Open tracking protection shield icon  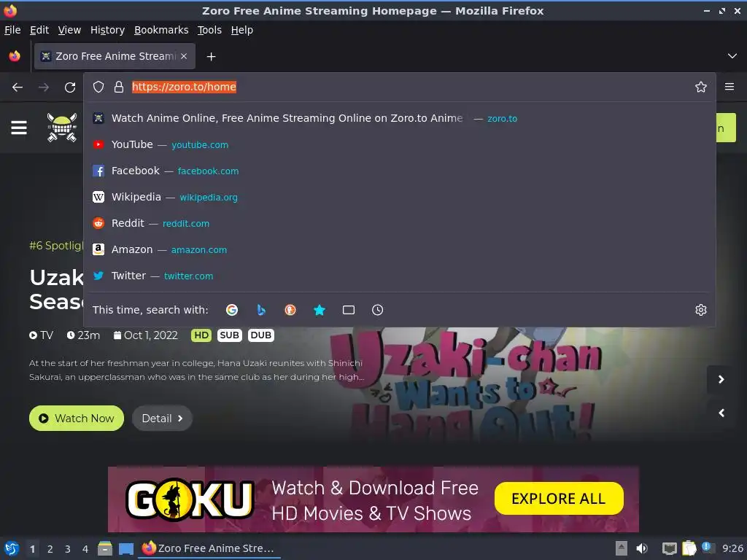point(98,87)
